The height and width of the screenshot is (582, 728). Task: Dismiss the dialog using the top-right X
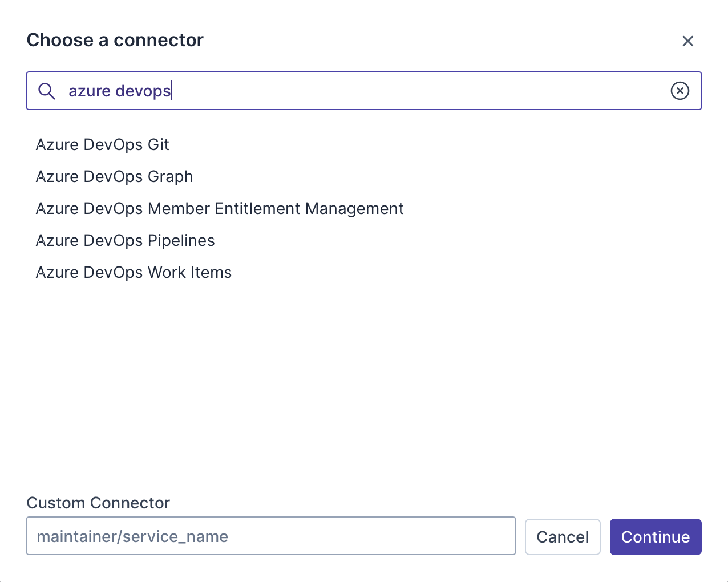[x=687, y=41]
